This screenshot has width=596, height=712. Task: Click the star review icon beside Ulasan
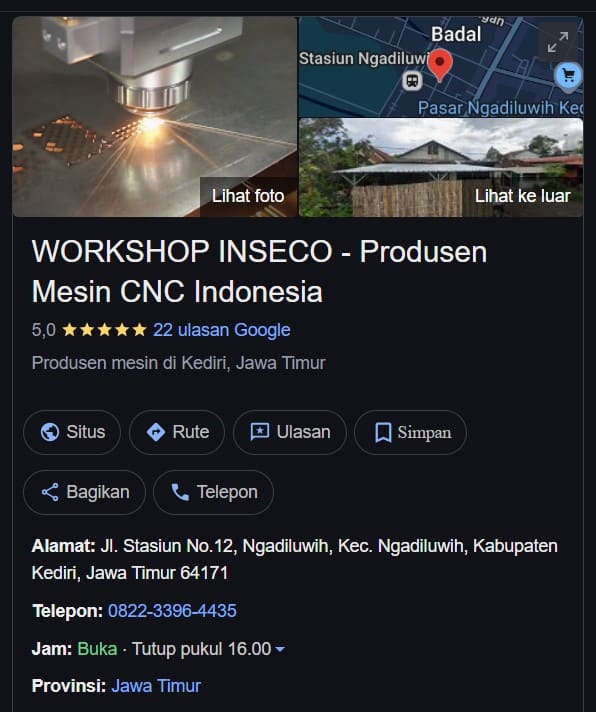[x=260, y=432]
